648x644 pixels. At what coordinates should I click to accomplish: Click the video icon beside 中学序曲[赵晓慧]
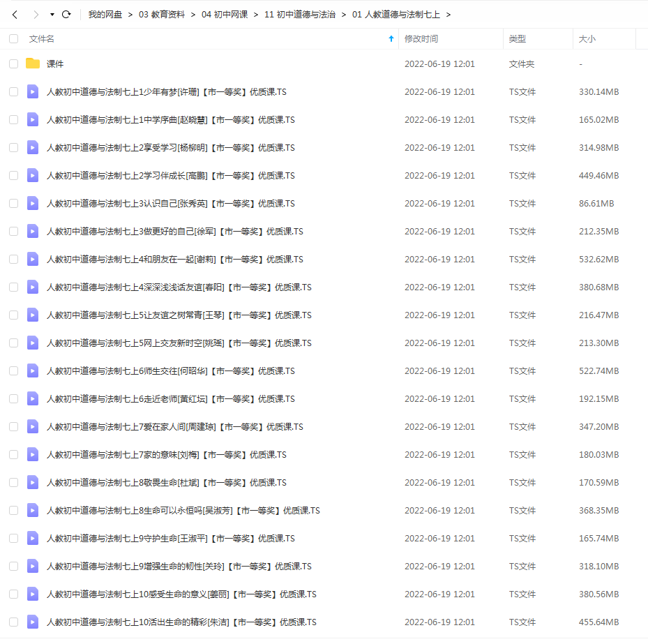click(x=33, y=119)
